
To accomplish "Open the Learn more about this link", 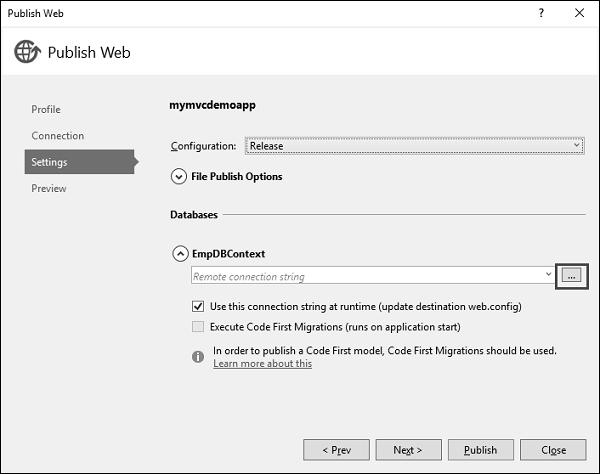I will coord(262,364).
